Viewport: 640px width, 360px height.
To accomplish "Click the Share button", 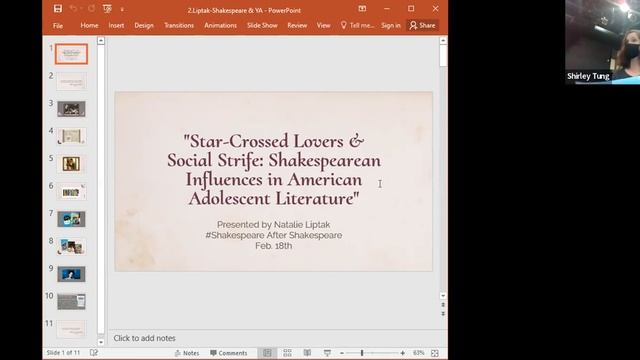I will click(422, 25).
